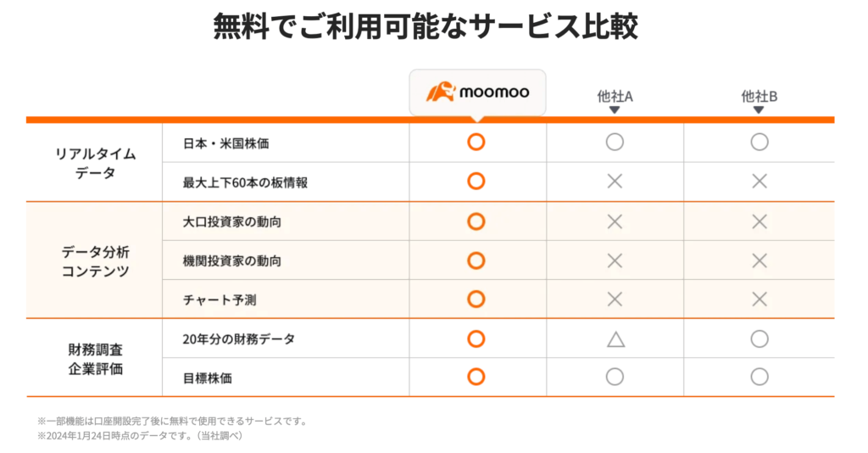
Task: Click the arrow under 他社B header
Action: coord(759,109)
